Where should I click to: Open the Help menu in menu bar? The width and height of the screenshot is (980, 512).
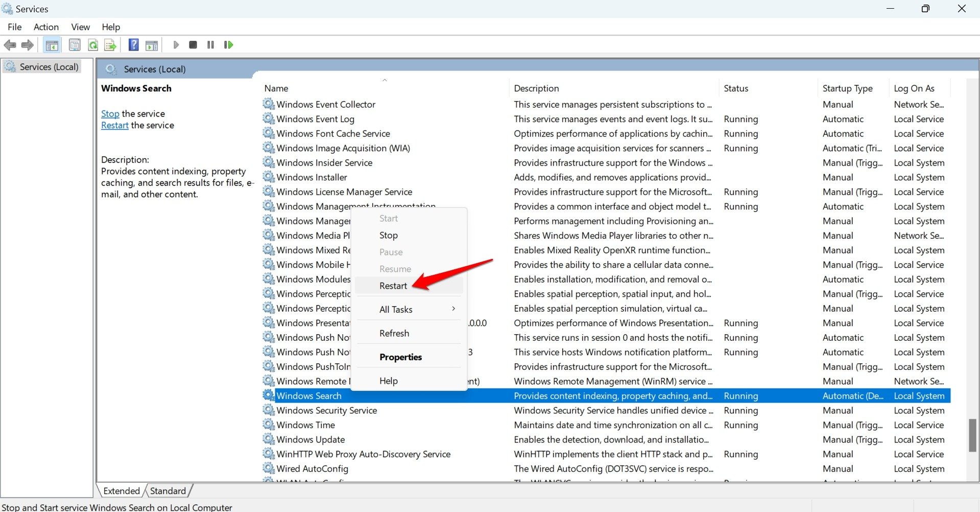pyautogui.click(x=111, y=27)
